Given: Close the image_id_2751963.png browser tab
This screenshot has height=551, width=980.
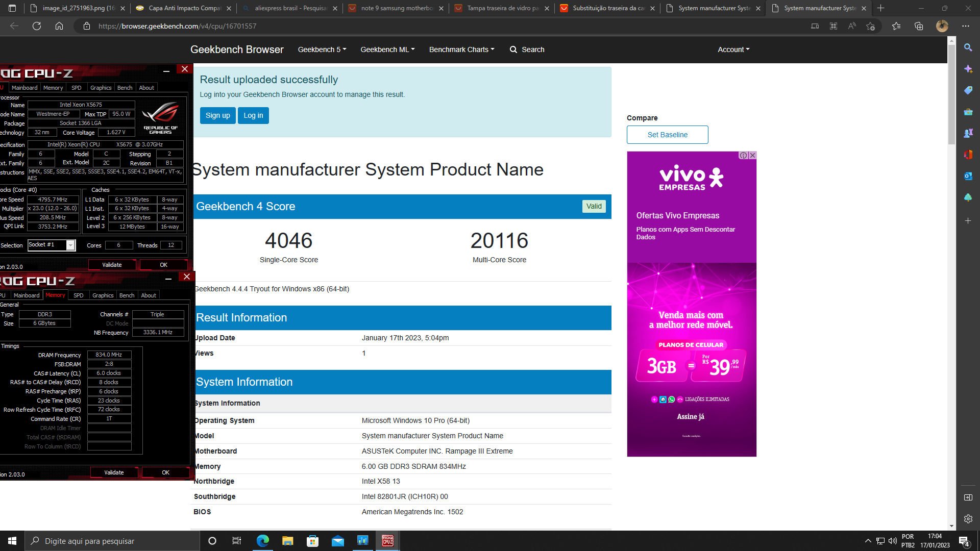Looking at the screenshot, I should [x=122, y=8].
